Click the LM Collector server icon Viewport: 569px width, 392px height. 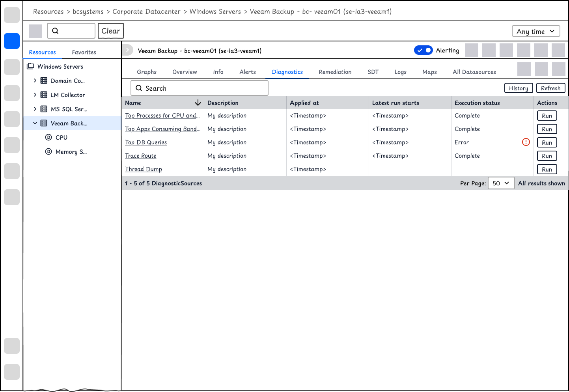point(44,95)
